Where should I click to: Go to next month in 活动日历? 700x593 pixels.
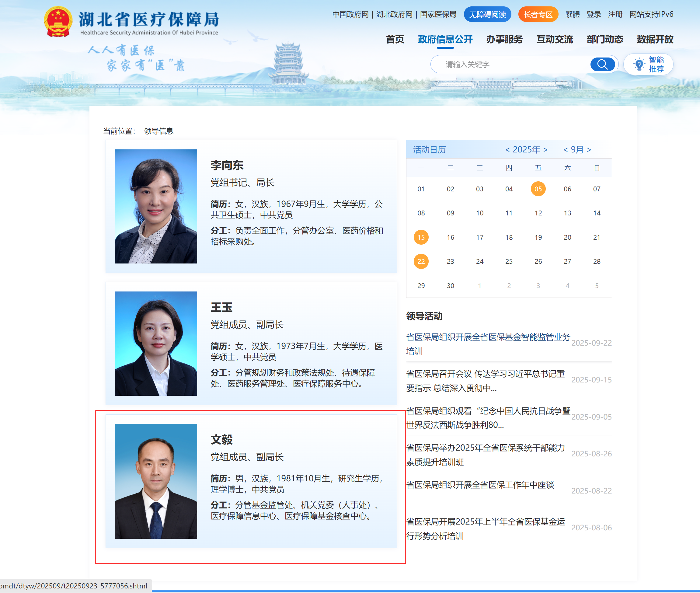coord(589,150)
